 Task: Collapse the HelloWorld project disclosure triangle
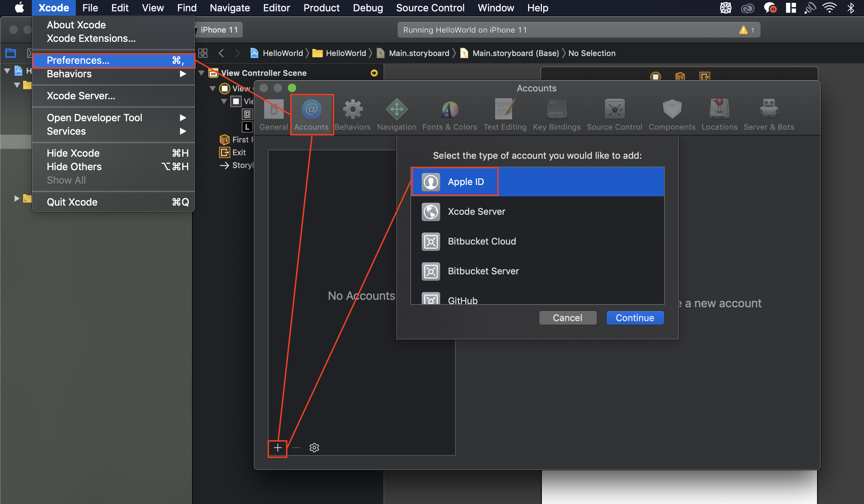click(7, 71)
